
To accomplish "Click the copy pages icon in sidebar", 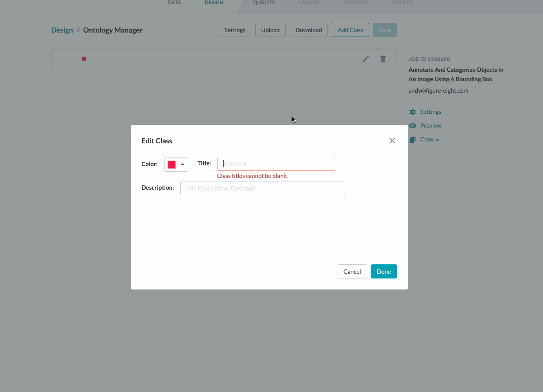I will (x=412, y=139).
